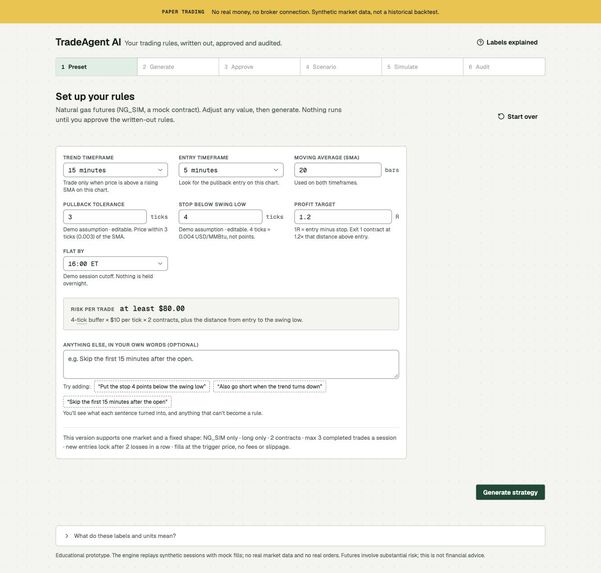Click the "Used on both timeframes." hint

326,183
